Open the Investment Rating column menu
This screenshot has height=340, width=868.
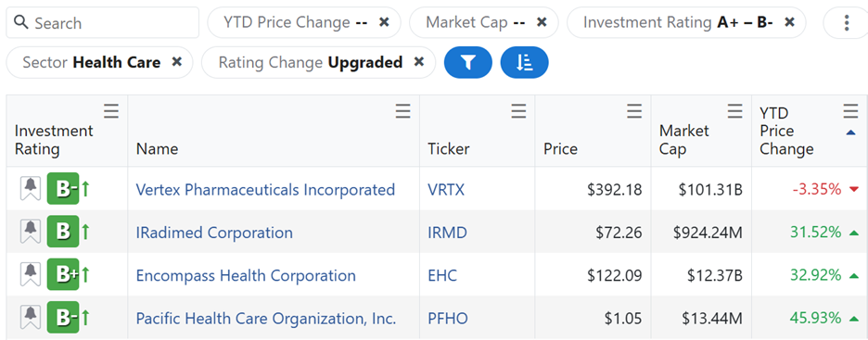tap(111, 112)
